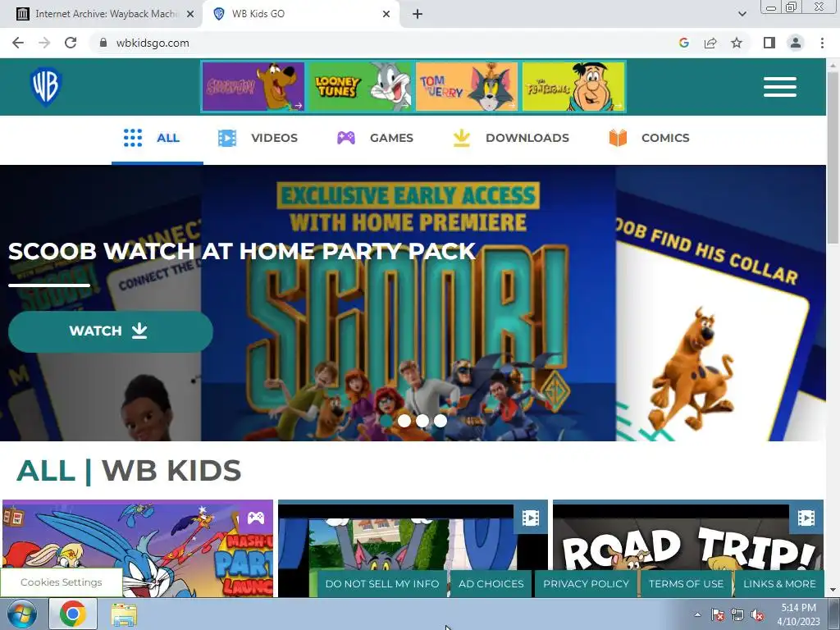Open a new browser tab
Image resolution: width=840 pixels, height=630 pixels.
[x=418, y=15]
